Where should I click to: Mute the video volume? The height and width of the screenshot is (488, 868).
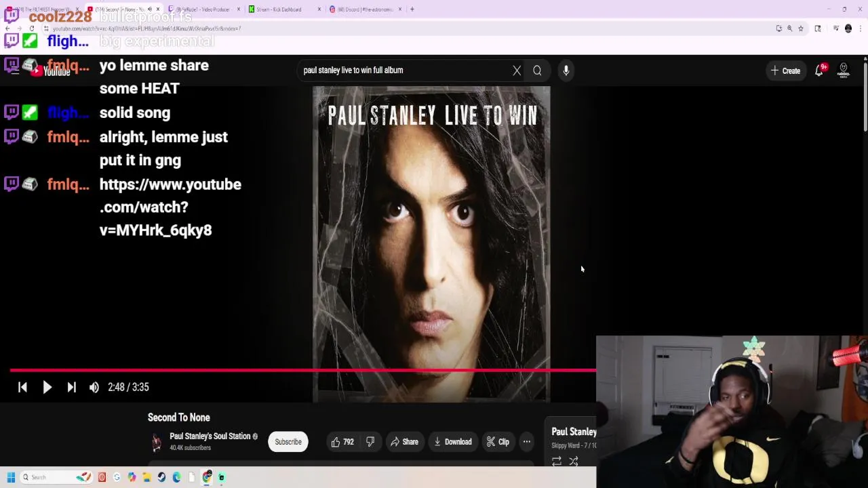point(94,387)
